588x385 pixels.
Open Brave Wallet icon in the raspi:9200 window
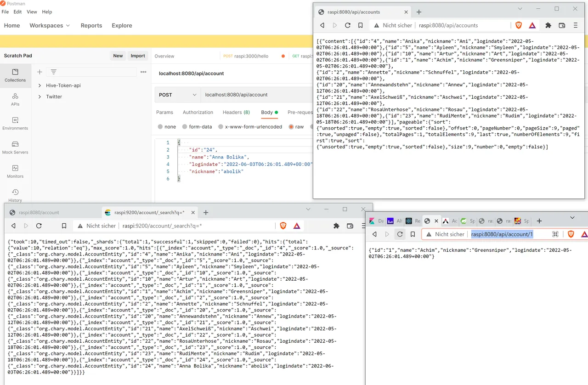click(350, 226)
